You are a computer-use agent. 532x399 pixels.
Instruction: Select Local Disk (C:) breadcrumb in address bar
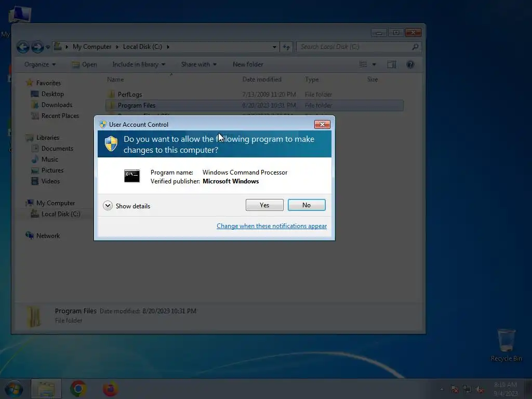coord(142,46)
